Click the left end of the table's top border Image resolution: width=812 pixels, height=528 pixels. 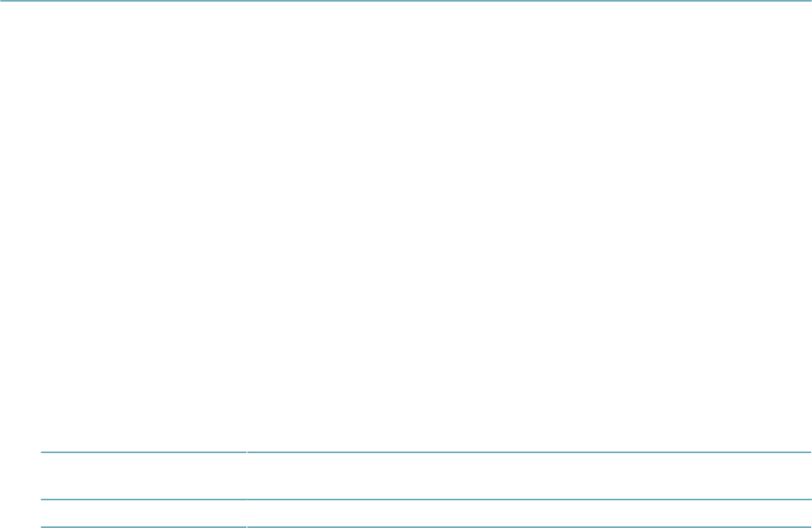tap(43, 452)
